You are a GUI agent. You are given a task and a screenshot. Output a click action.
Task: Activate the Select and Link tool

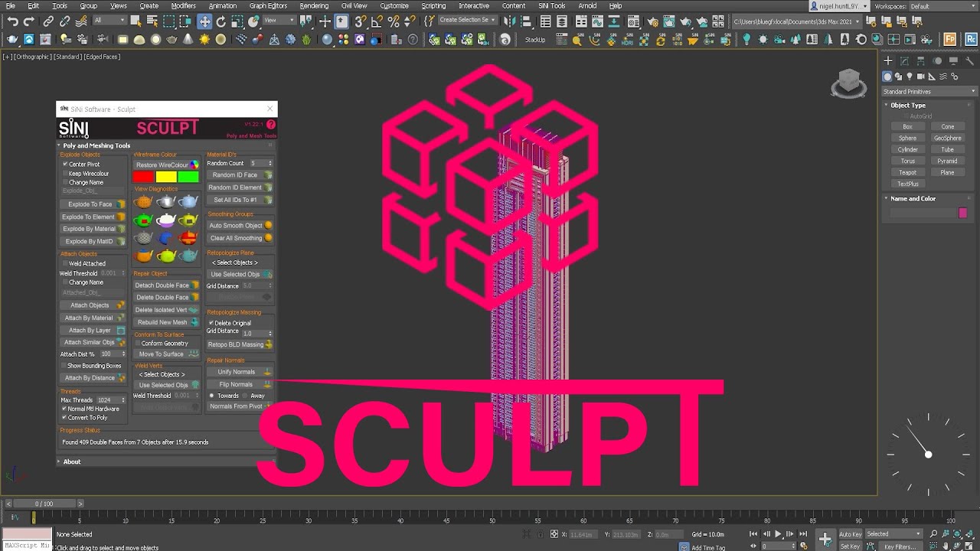click(x=48, y=21)
